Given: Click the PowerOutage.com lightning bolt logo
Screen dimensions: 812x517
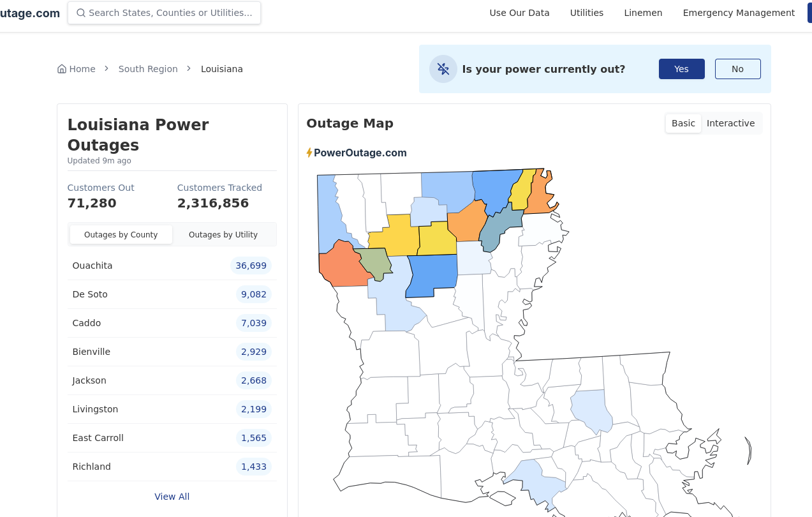Looking at the screenshot, I should coord(309,153).
